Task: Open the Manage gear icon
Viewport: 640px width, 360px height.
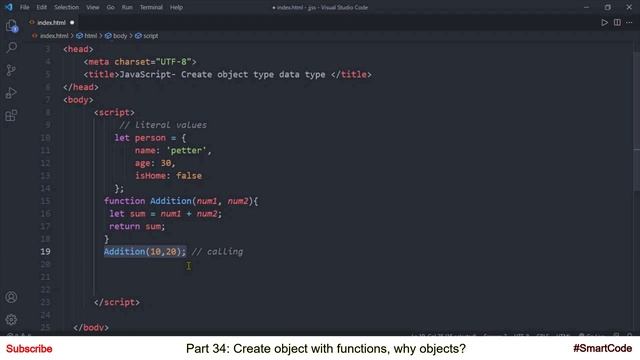Action: point(11,319)
